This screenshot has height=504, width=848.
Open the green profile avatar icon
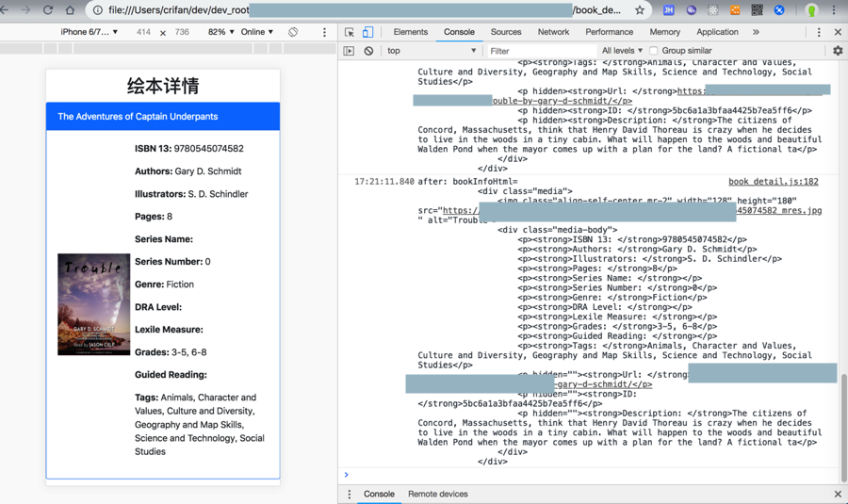tap(811, 9)
